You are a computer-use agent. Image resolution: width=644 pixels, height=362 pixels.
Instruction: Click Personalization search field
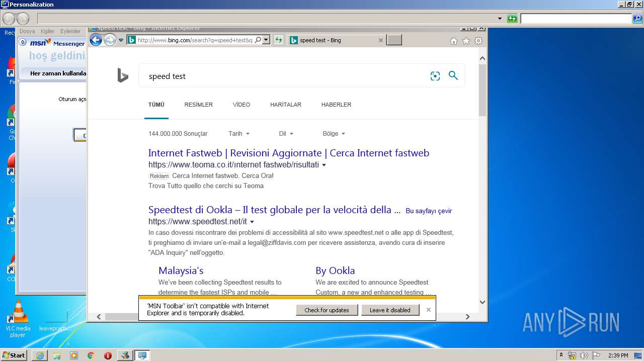coord(576,19)
